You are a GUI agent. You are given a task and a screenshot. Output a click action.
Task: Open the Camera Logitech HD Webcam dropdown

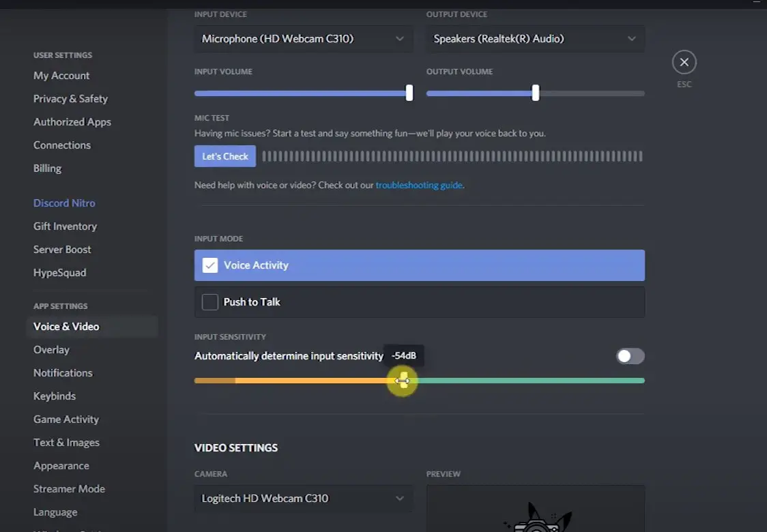point(304,499)
